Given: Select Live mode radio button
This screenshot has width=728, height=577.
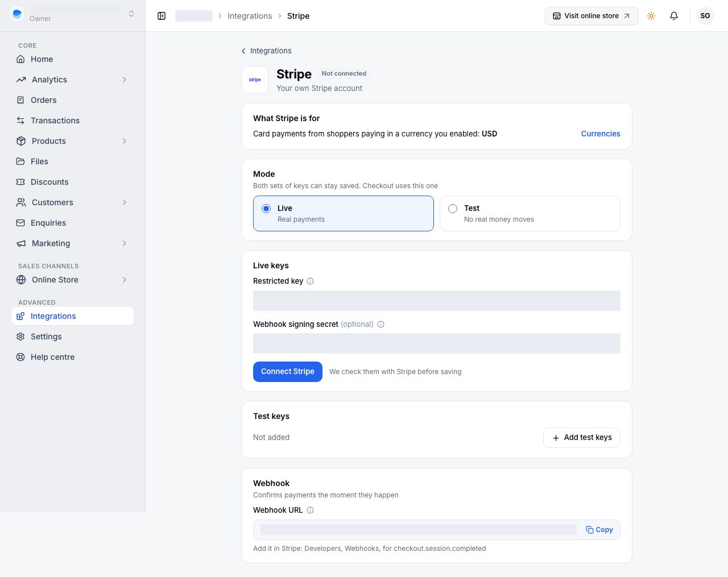Looking at the screenshot, I should [x=266, y=209].
